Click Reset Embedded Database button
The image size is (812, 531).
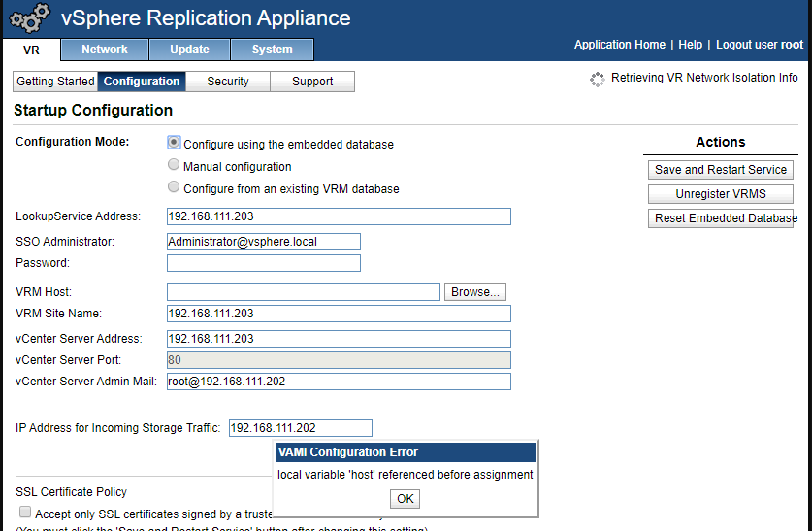721,218
